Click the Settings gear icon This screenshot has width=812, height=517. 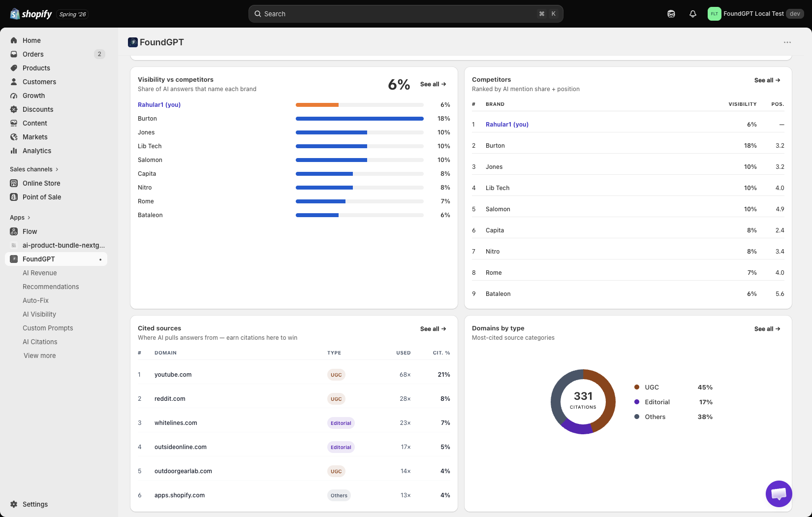14,504
